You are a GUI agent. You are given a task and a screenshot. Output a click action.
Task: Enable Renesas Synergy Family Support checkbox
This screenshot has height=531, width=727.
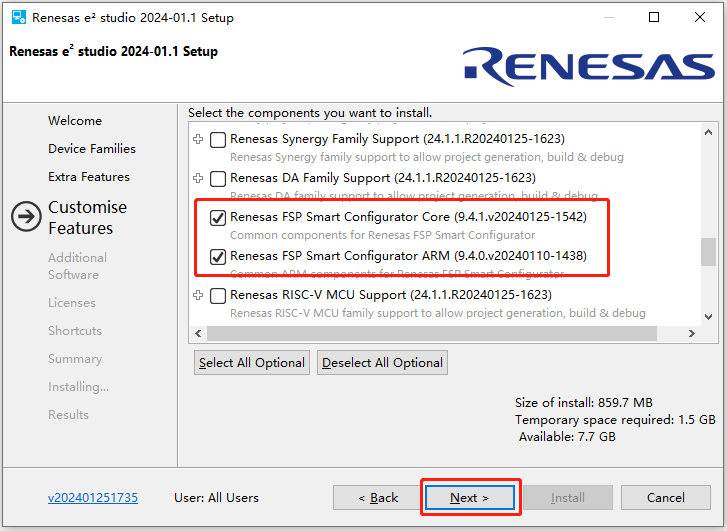(x=218, y=140)
